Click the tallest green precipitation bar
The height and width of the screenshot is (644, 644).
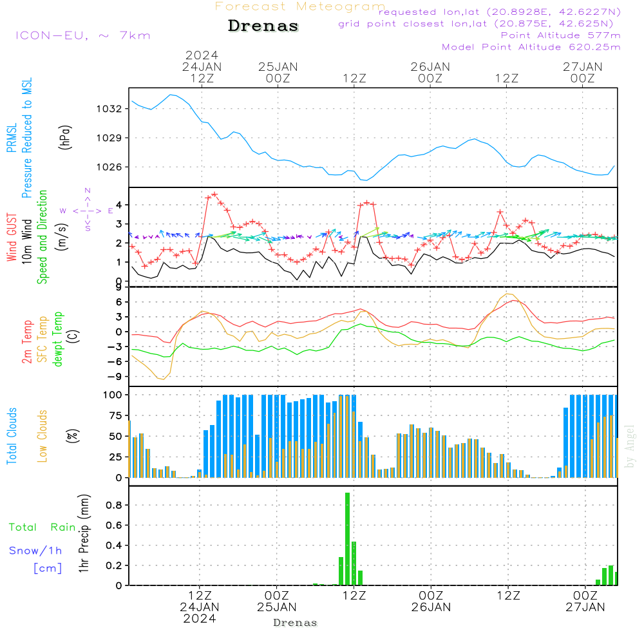pyautogui.click(x=348, y=539)
